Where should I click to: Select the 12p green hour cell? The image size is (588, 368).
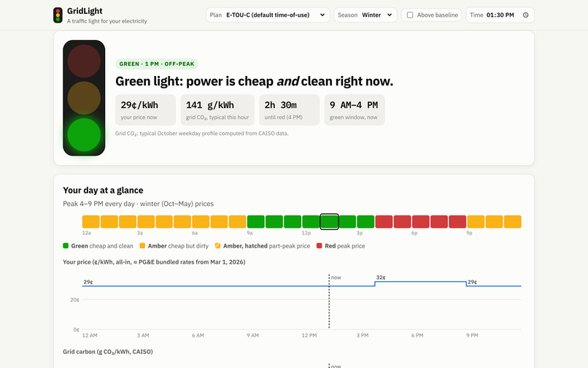[311, 221]
